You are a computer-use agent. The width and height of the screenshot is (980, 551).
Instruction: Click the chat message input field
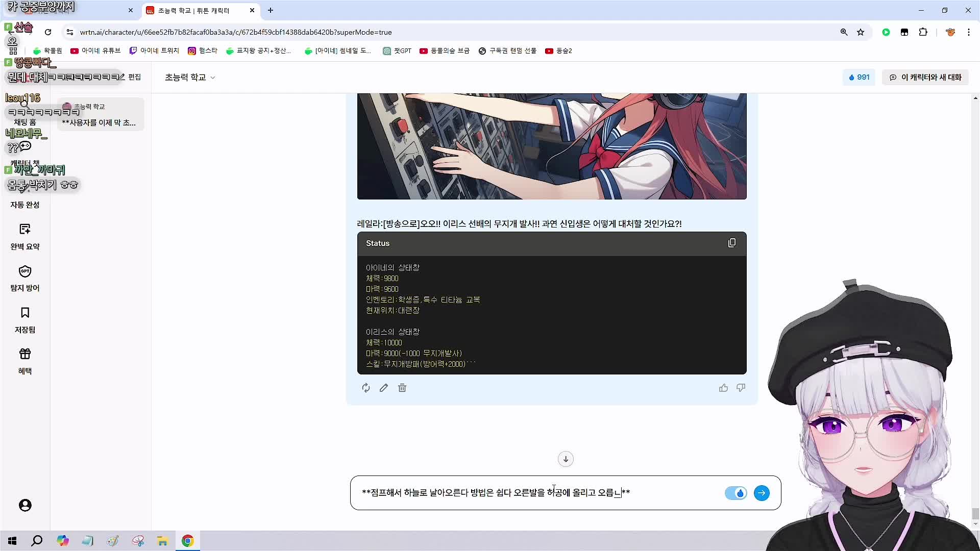536,493
